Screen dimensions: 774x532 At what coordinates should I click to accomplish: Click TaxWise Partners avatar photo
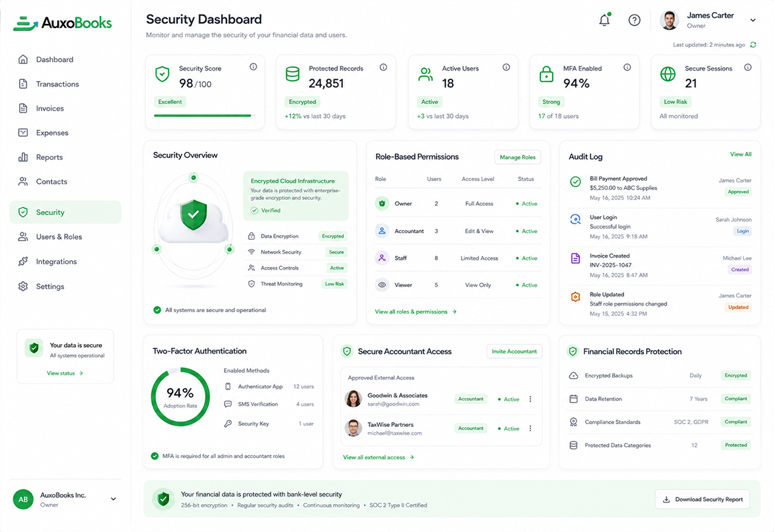354,428
